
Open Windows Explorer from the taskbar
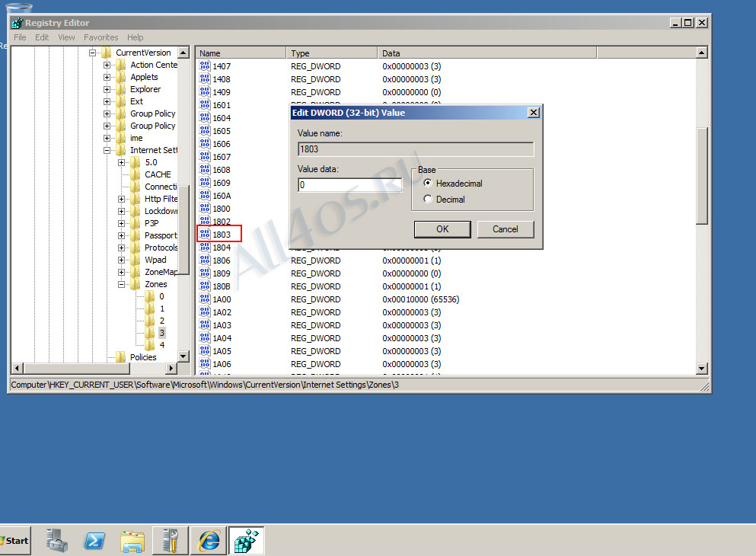[x=132, y=540]
